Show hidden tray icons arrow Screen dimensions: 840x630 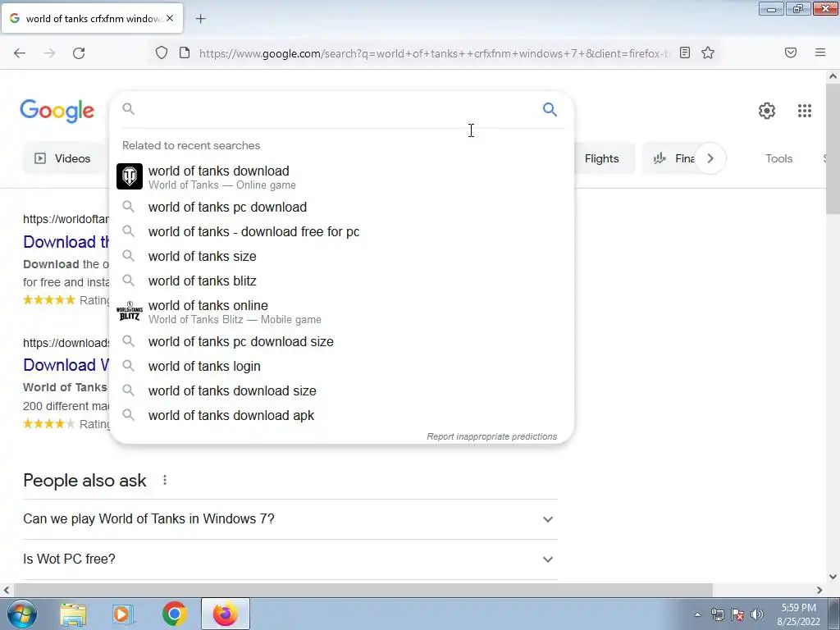pyautogui.click(x=697, y=614)
